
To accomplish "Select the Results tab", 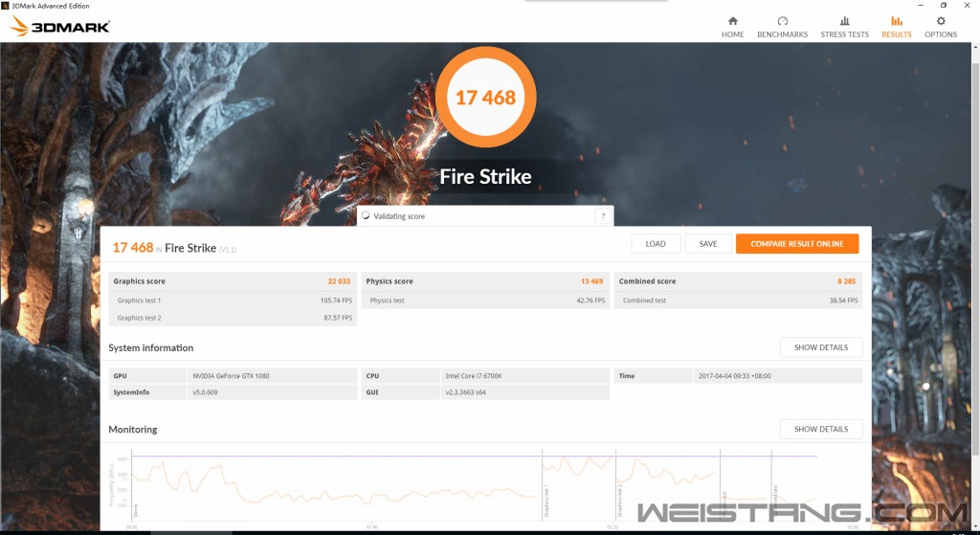I will pyautogui.click(x=896, y=28).
